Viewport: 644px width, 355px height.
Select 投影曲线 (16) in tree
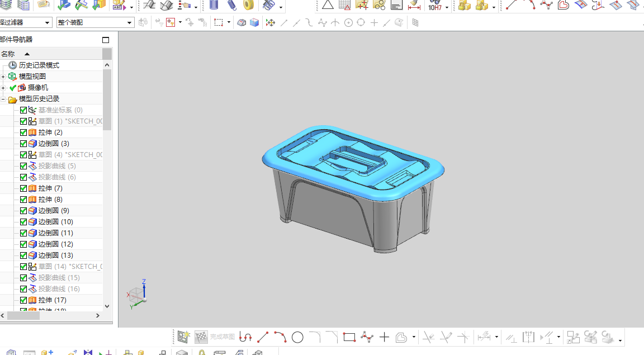click(59, 289)
